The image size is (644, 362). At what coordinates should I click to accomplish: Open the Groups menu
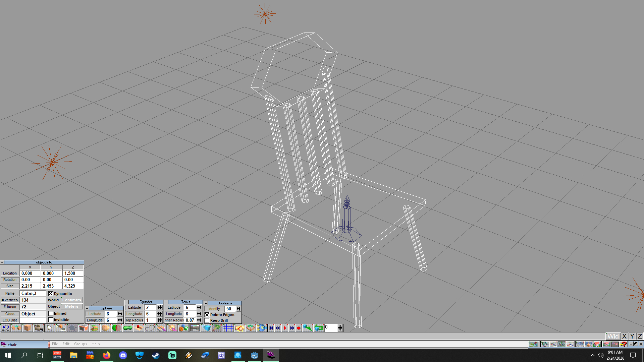pyautogui.click(x=80, y=344)
